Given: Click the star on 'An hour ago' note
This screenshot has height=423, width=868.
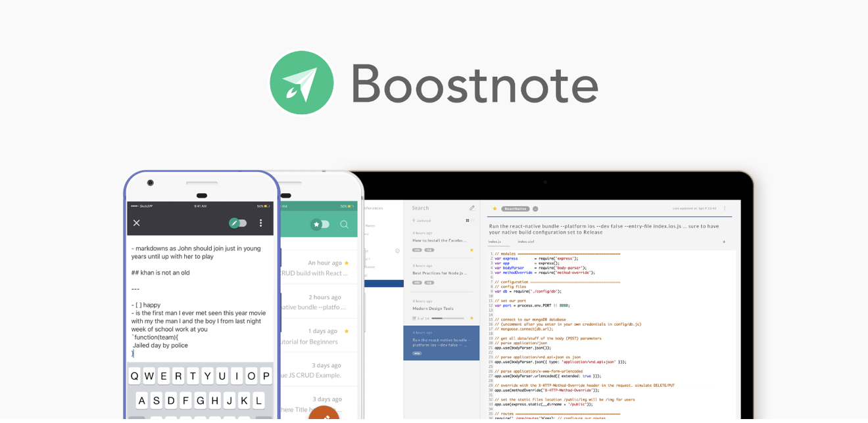Looking at the screenshot, I should [x=347, y=263].
